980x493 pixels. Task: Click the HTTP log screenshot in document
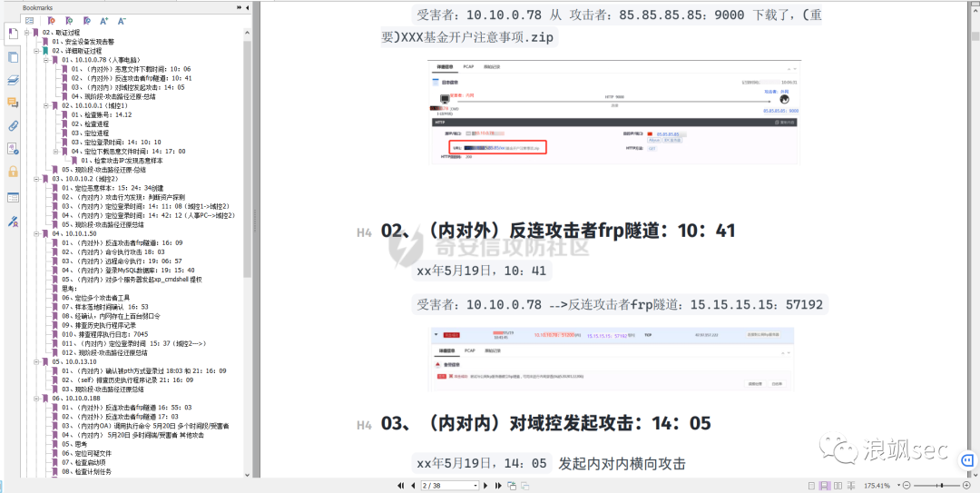tap(613, 113)
